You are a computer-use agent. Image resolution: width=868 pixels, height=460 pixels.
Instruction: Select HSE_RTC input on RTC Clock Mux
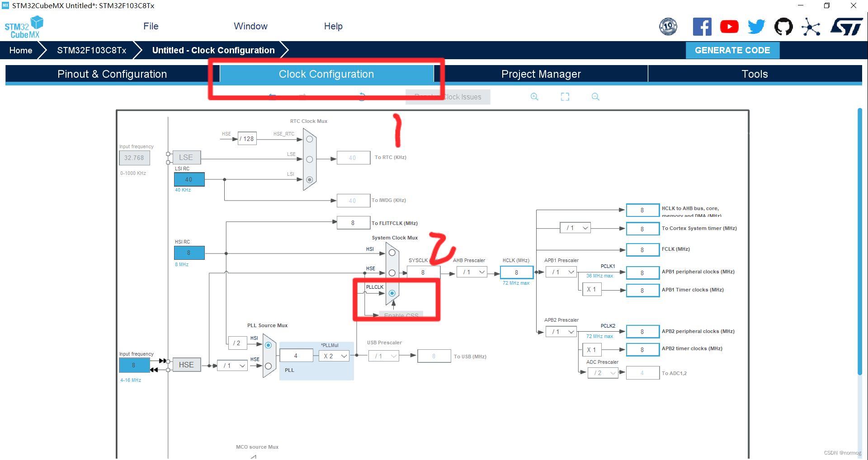(310, 139)
